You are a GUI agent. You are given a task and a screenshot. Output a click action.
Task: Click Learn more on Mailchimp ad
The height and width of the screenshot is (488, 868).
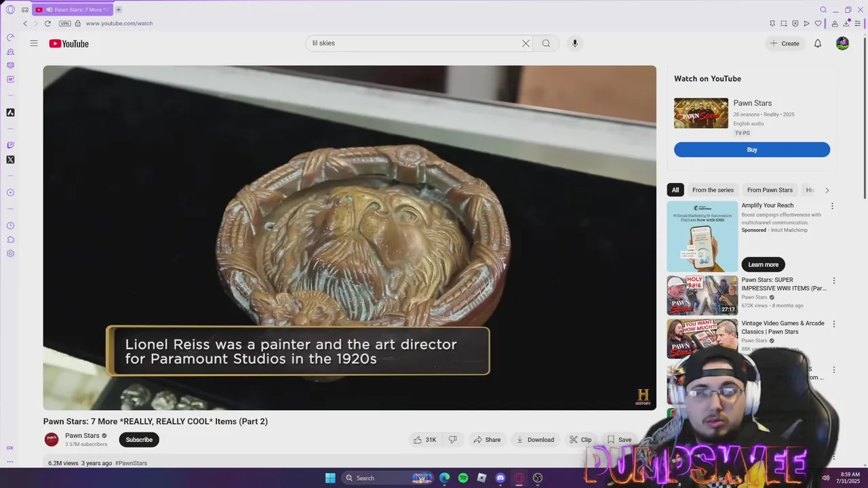763,264
